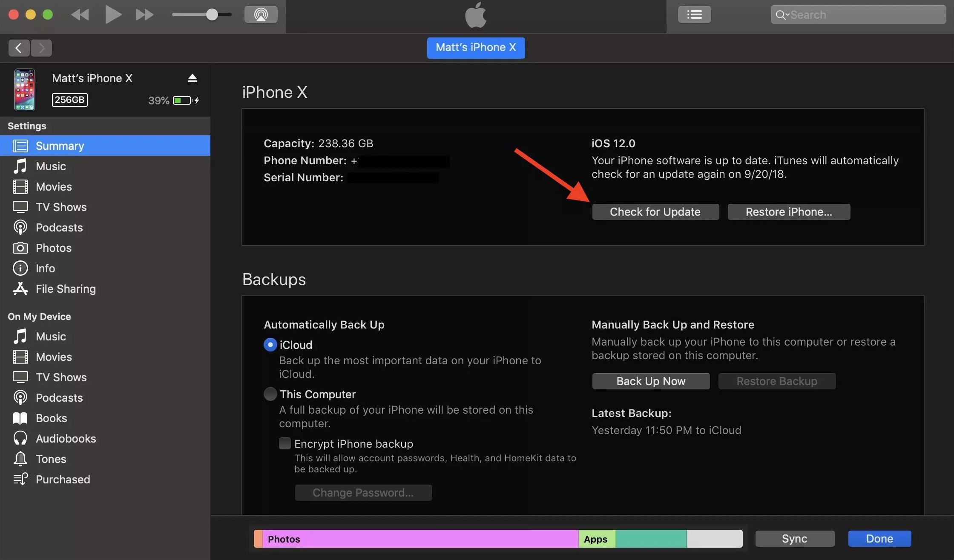Viewport: 954px width, 560px height.
Task: Select This Computer backup radio button
Action: click(x=270, y=394)
